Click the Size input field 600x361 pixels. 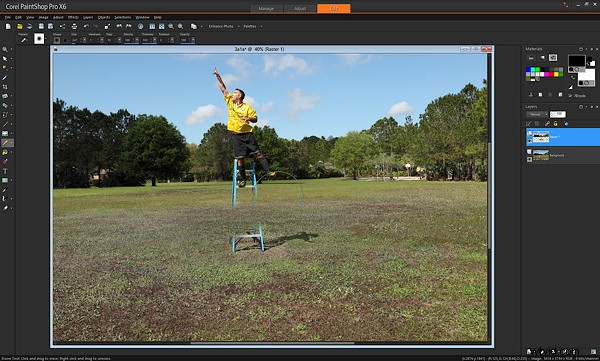75,40
